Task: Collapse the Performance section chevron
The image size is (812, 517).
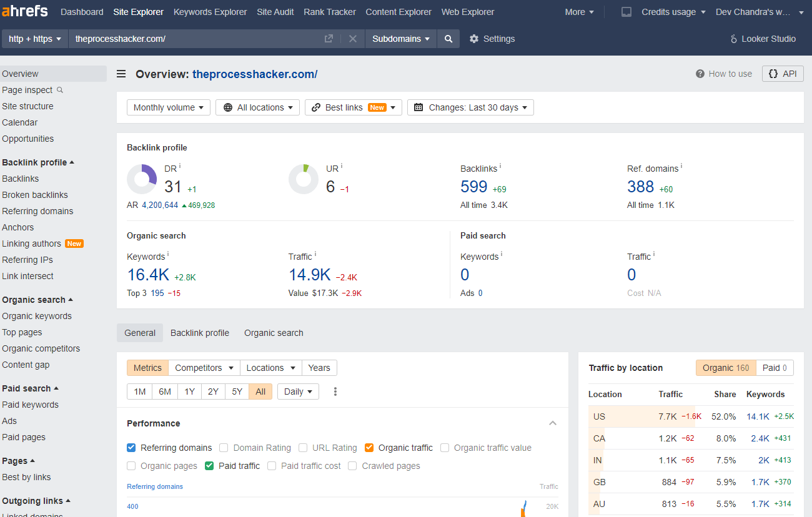Action: (553, 423)
